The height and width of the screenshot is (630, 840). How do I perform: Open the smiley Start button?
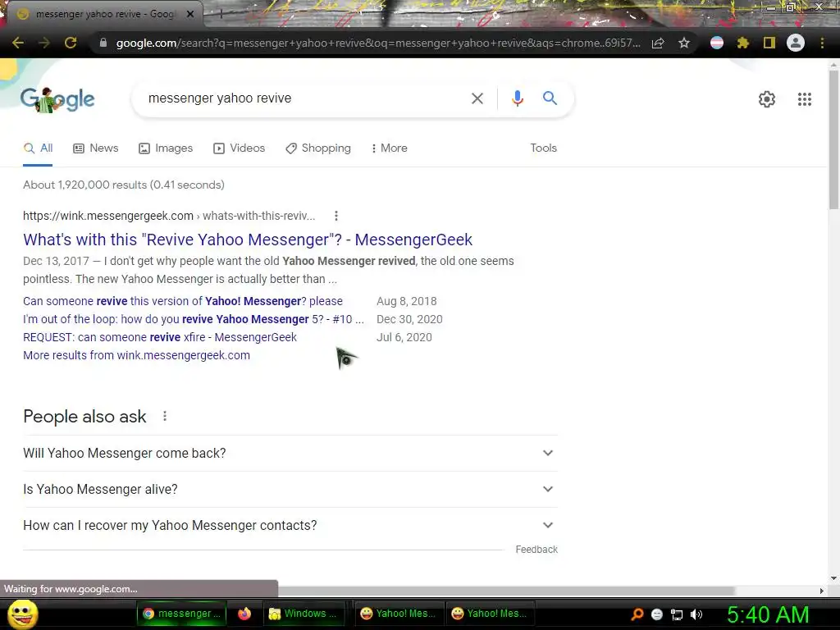tap(22, 614)
